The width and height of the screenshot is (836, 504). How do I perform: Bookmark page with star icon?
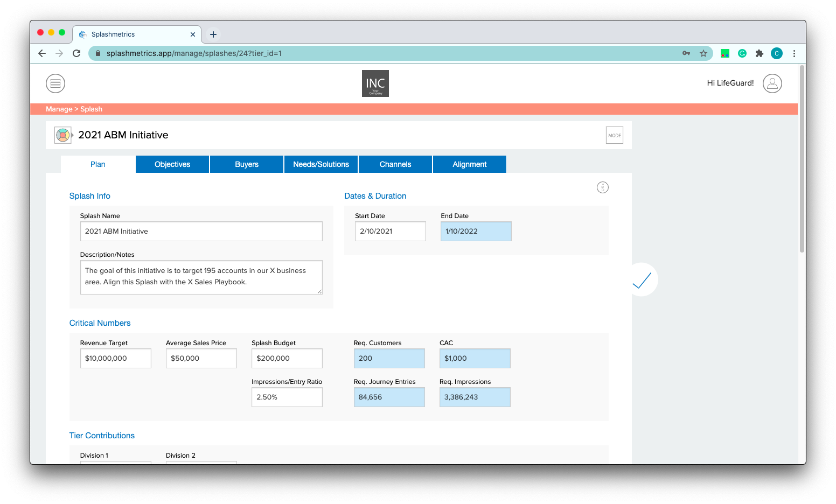[x=703, y=53]
